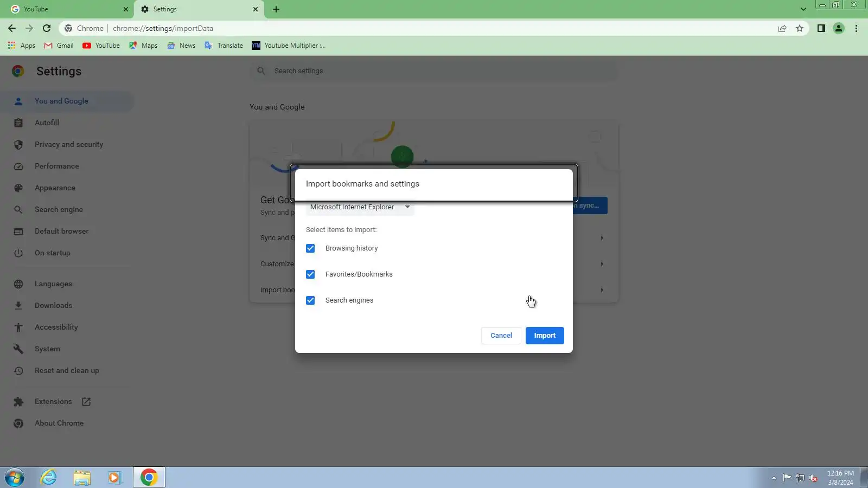Select the Settings tab

199,9
